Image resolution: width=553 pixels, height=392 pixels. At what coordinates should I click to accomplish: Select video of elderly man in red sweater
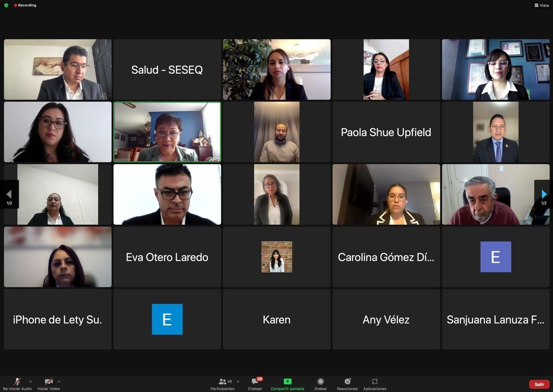(496, 194)
